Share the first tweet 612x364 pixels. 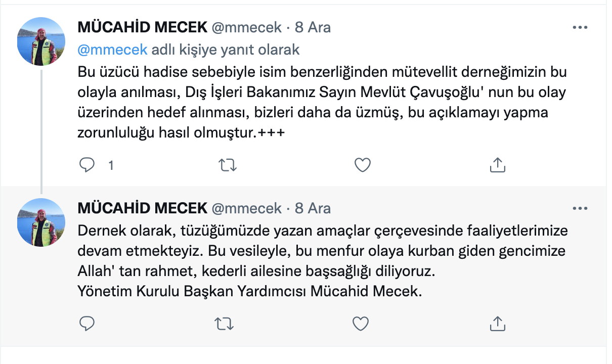[x=497, y=165]
